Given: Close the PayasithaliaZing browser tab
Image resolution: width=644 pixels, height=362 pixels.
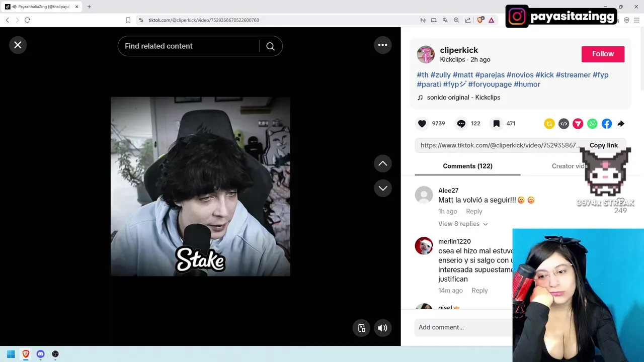Looking at the screenshot, I should pos(77,7).
